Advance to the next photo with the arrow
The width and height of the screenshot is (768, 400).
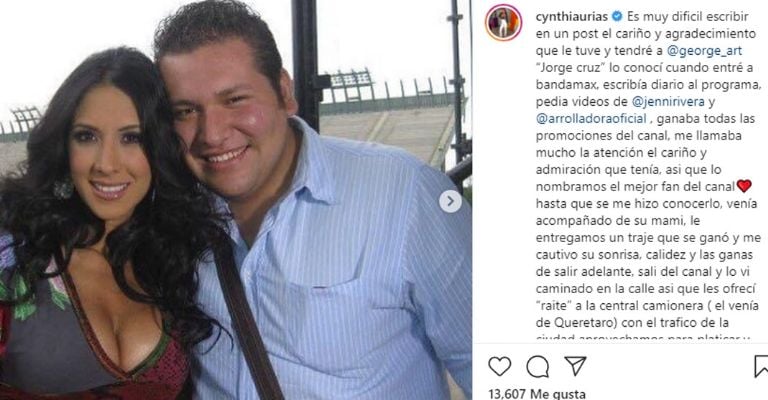[450, 201]
